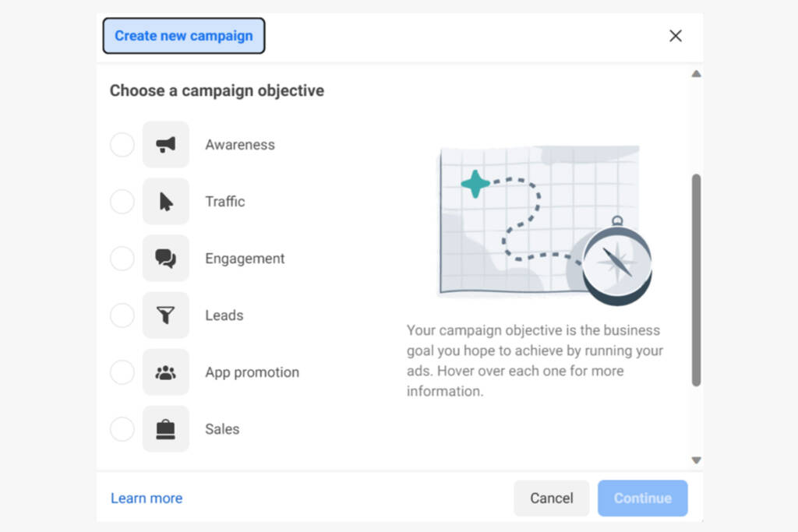Select the App promotion radio button
Screen dimensions: 798x532
pos(122,372)
